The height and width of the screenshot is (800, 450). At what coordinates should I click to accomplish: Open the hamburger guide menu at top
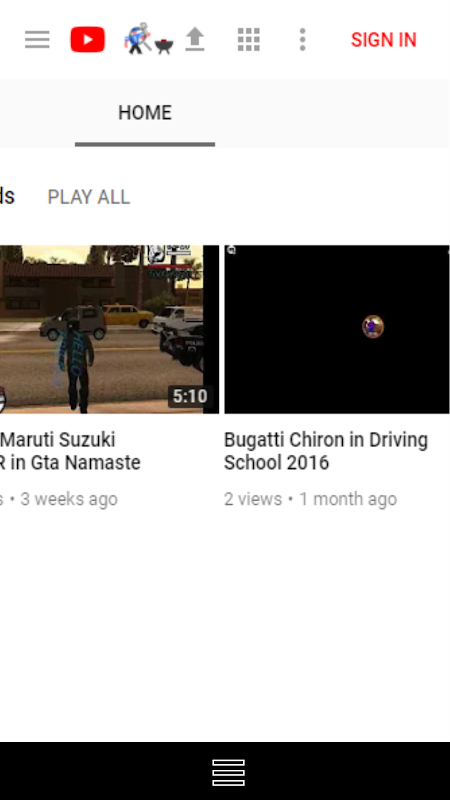pyautogui.click(x=37, y=39)
